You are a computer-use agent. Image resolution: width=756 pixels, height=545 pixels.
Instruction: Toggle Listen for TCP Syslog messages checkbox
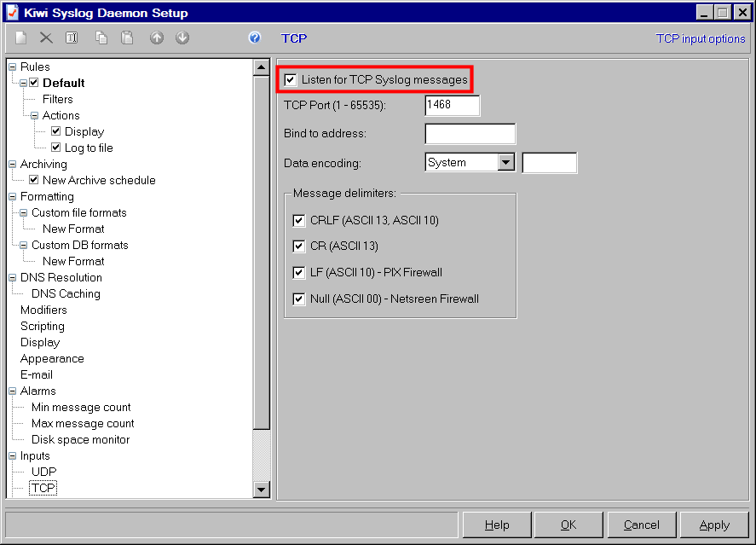click(x=291, y=79)
